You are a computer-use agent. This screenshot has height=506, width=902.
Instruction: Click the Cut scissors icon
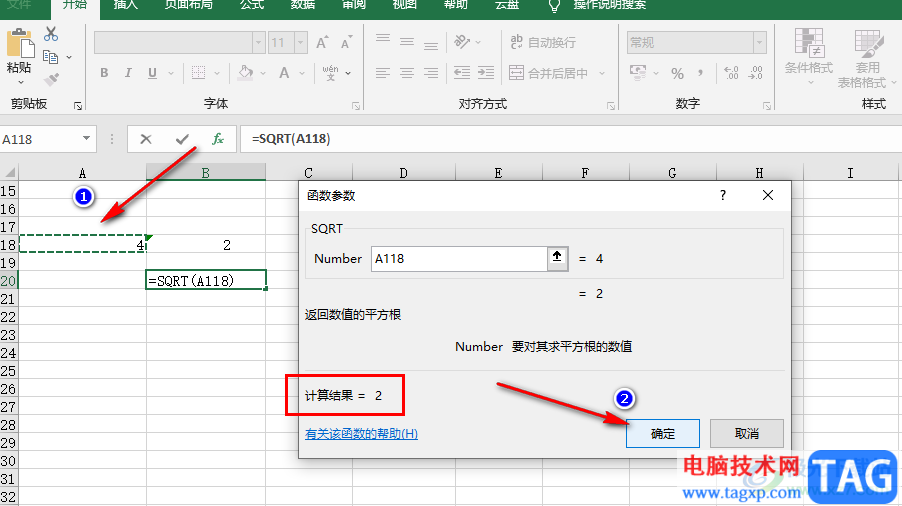pyautogui.click(x=51, y=34)
